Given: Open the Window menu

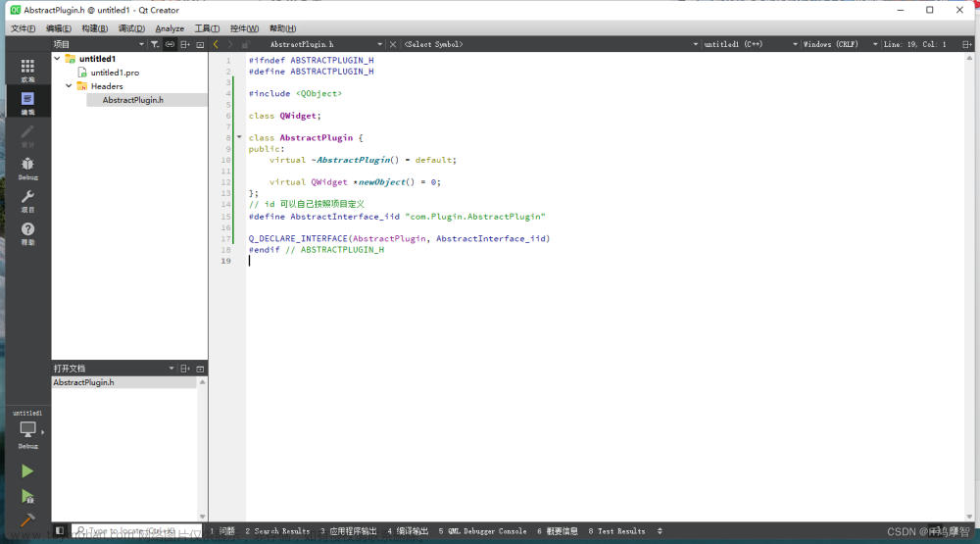Looking at the screenshot, I should [x=244, y=28].
